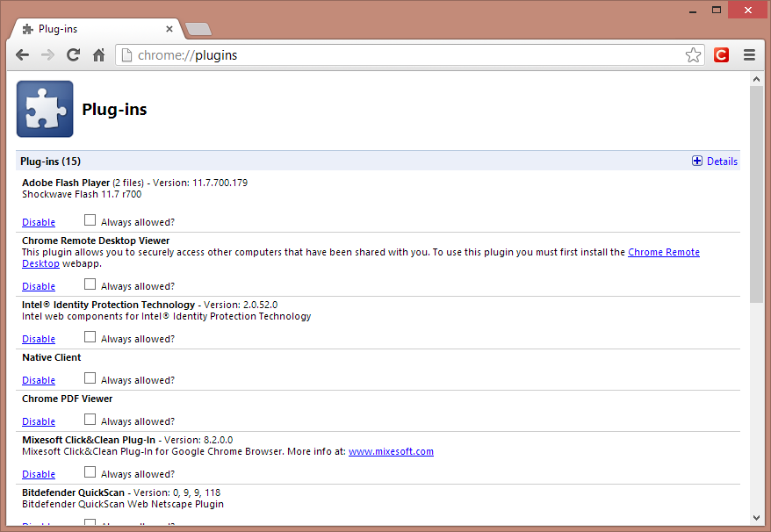Screen dimensions: 771x532
Task: Check Always allowed for Mixesoft Click&Clean
Action: tap(90, 471)
